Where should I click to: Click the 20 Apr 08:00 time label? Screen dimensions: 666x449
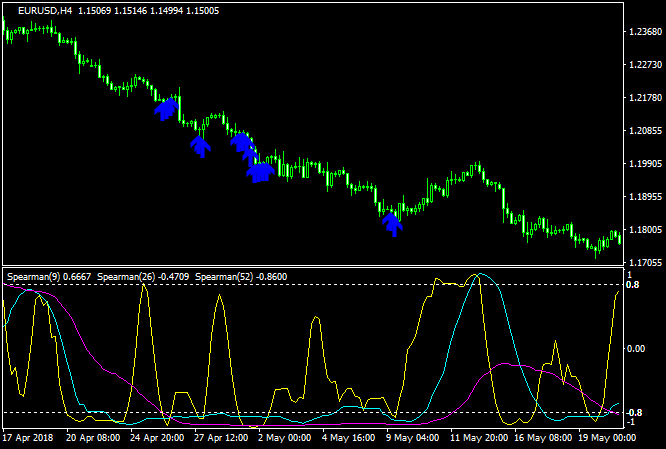[93, 438]
